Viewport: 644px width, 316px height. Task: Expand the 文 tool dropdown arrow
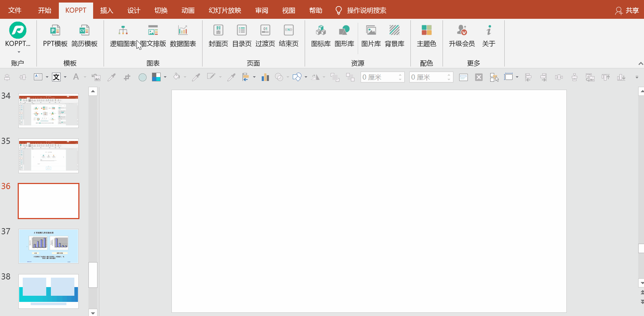coord(65,77)
